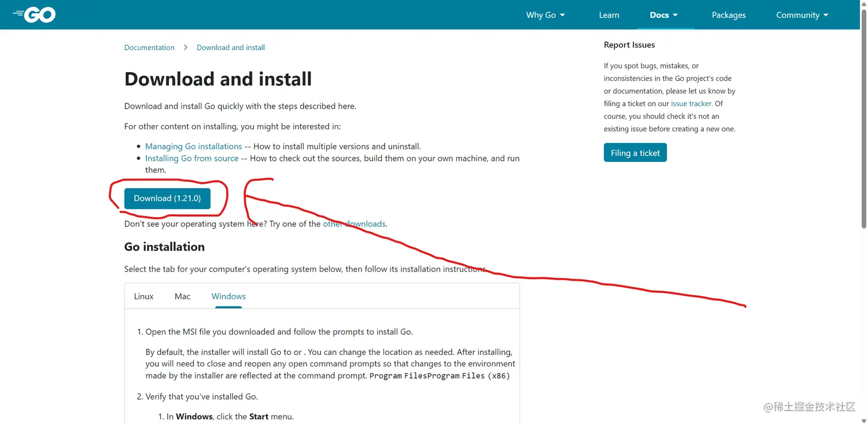Open the Packages menu item

point(728,15)
